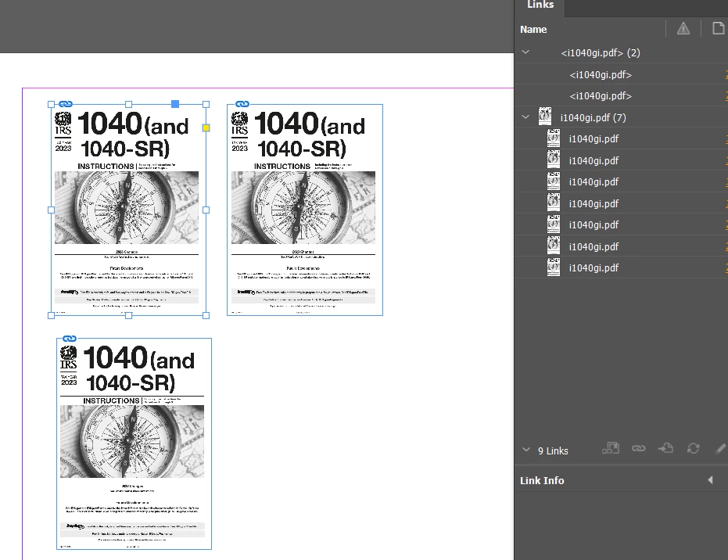Expand the Link Info section triangle

coord(710,480)
